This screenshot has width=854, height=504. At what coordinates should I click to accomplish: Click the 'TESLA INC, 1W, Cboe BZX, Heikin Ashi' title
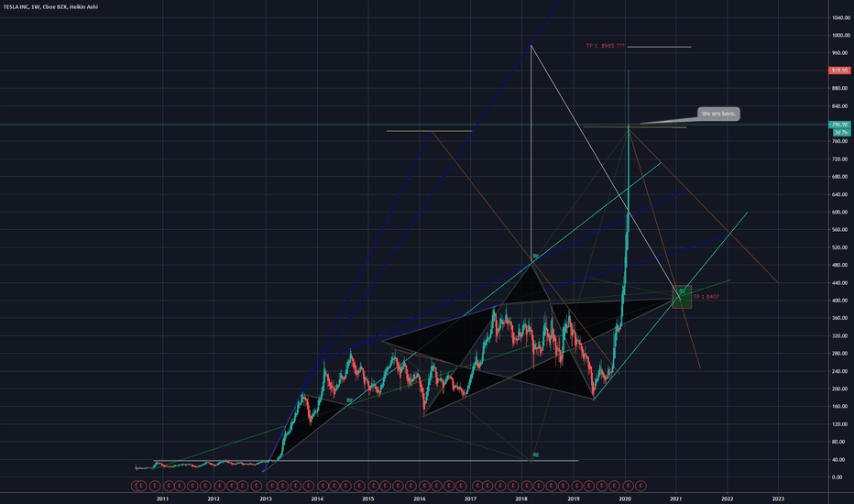click(x=50, y=7)
